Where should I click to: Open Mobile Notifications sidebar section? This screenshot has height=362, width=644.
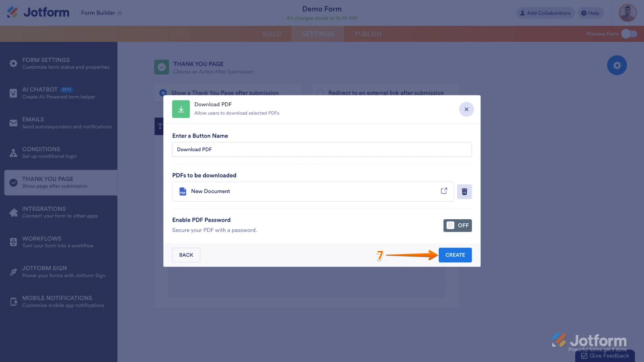(59, 302)
